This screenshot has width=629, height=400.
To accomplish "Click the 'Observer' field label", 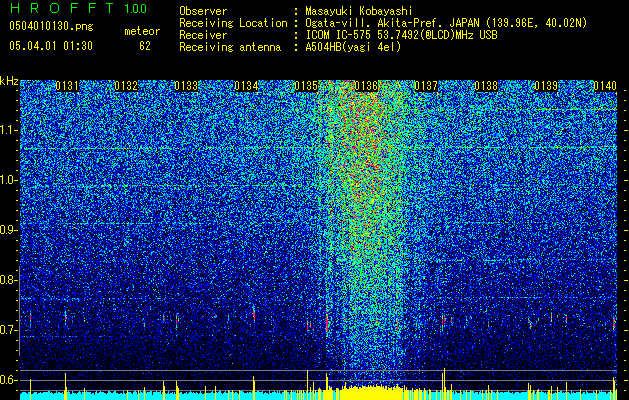I will 203,11.
